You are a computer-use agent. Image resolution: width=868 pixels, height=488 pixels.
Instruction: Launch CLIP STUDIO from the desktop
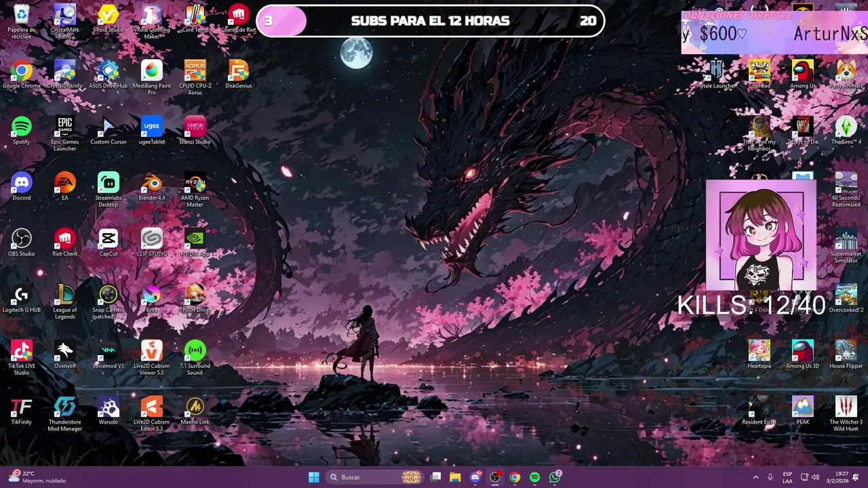[x=152, y=239]
